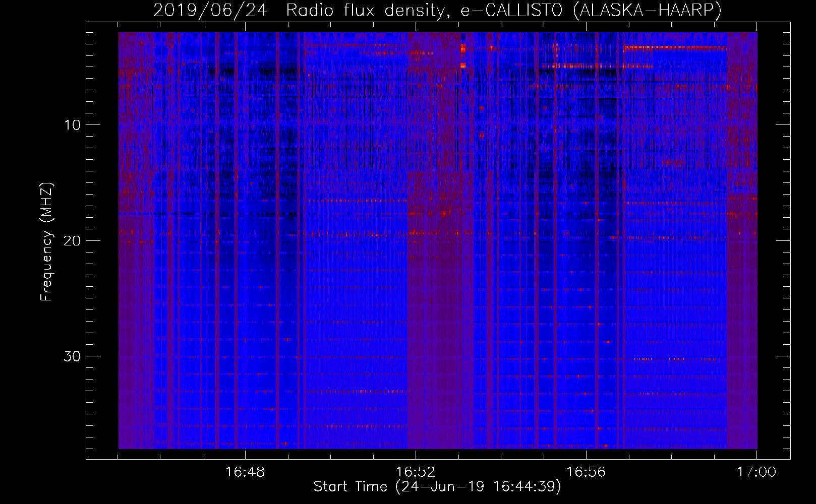The image size is (816, 504).
Task: Click the frequency axis label 30
Action: 73,356
